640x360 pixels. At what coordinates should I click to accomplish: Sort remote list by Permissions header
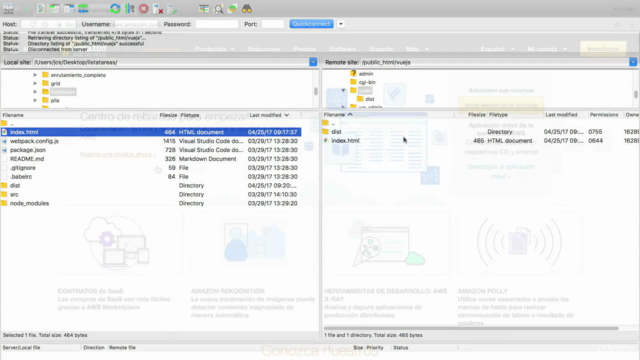click(x=604, y=115)
